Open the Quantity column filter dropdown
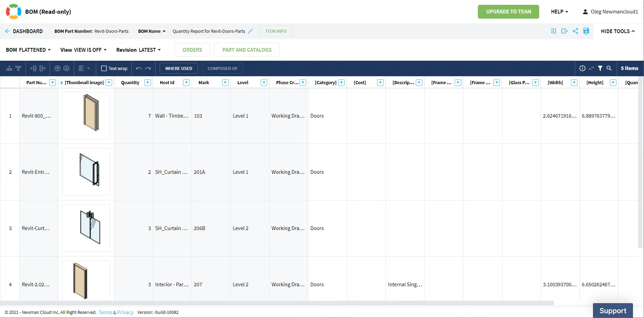Screen dimensions: 644x318 (148, 82)
